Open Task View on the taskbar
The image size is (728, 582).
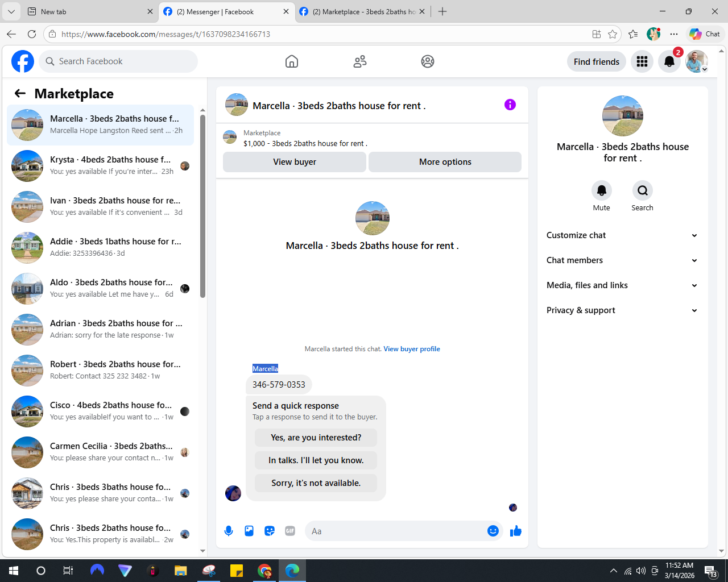[68, 571]
